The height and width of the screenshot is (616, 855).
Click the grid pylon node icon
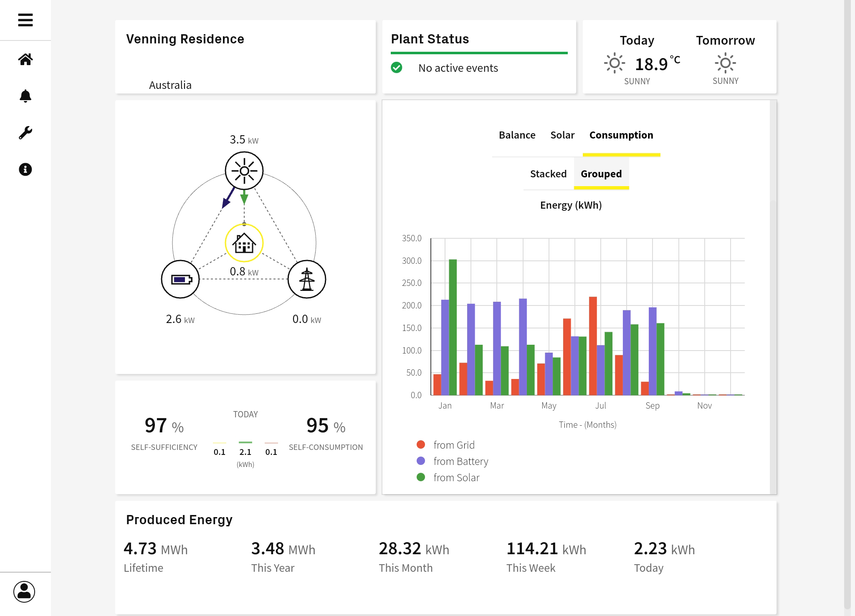click(307, 279)
